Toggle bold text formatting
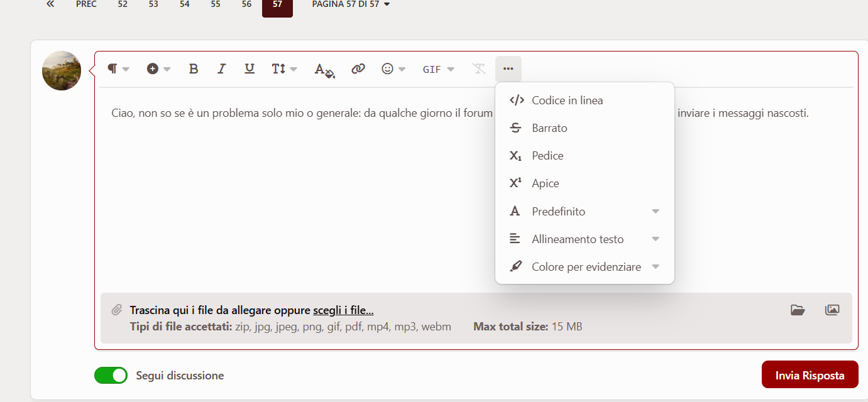Viewport: 868px width, 402px height. pyautogui.click(x=194, y=69)
